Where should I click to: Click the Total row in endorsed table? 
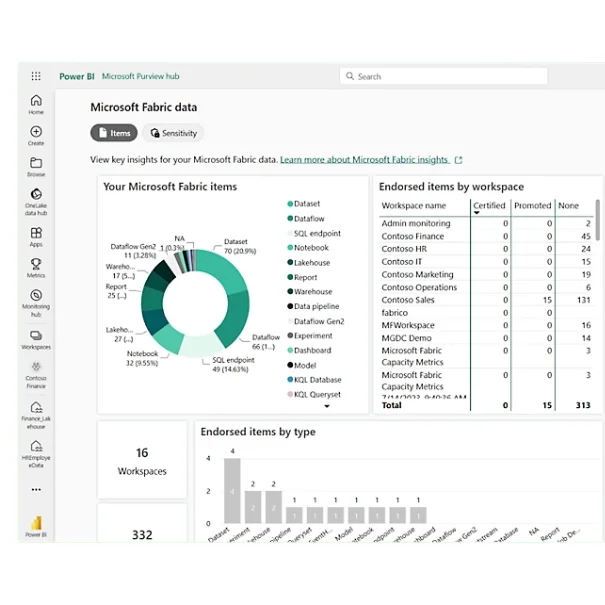point(486,405)
